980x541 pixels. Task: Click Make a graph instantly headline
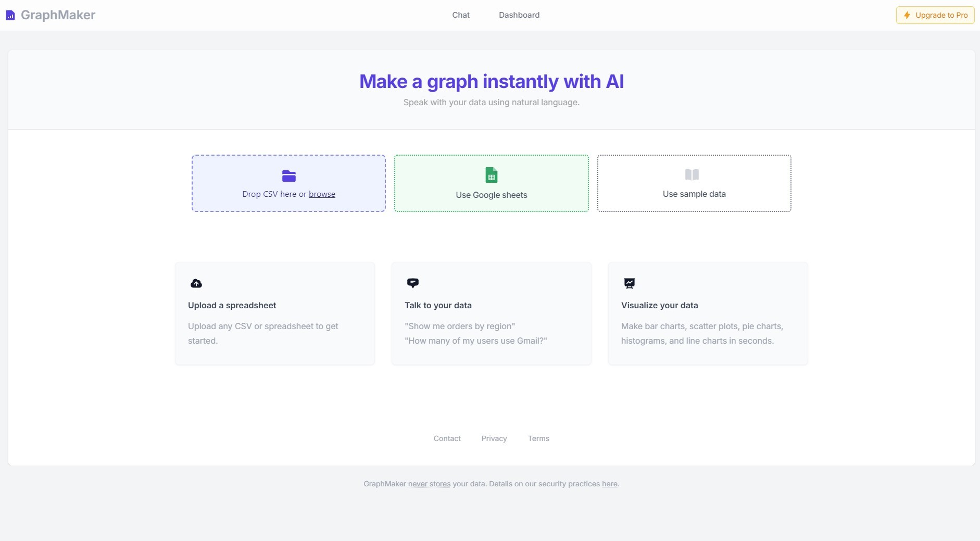(x=492, y=82)
